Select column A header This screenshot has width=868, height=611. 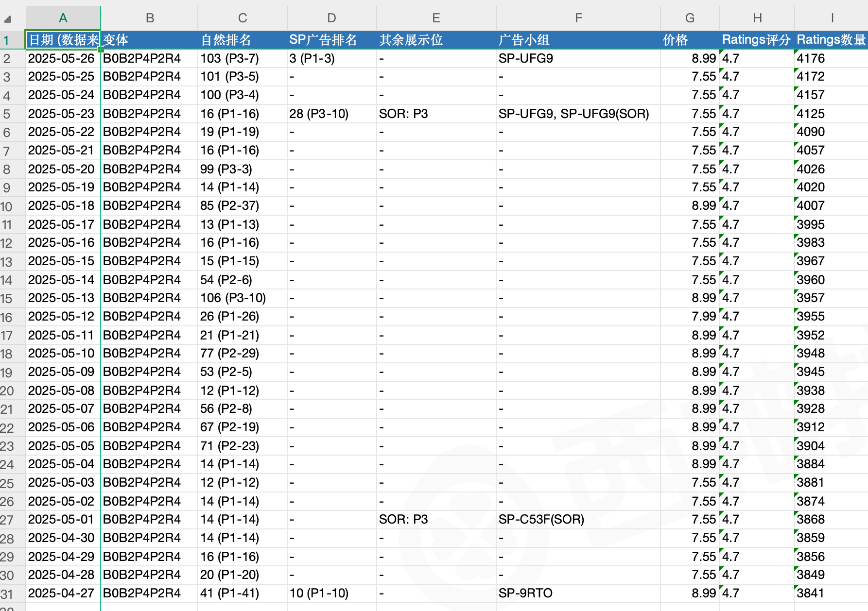[63, 18]
